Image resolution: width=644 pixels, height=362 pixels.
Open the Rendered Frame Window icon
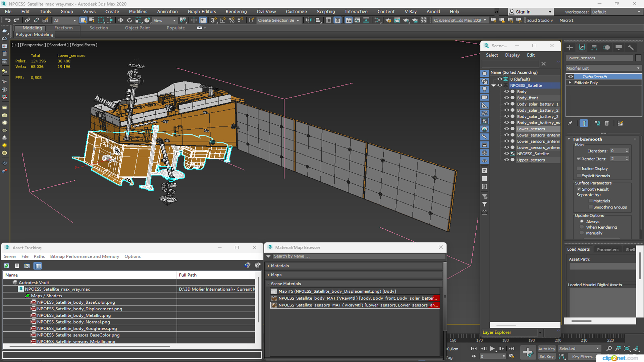397,20
